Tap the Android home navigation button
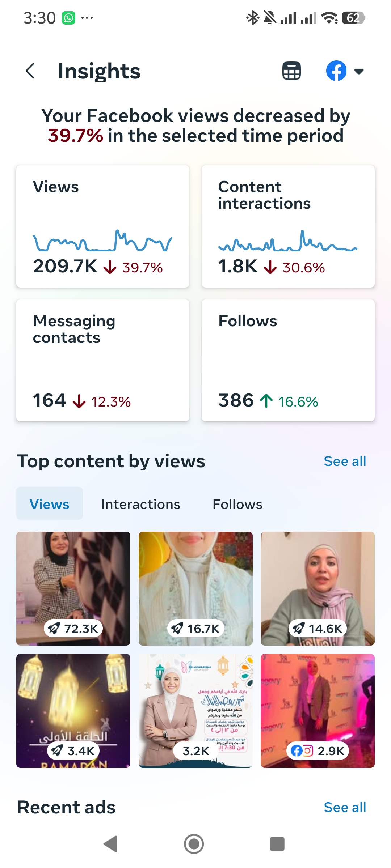Image resolution: width=391 pixels, height=868 pixels. pyautogui.click(x=194, y=844)
